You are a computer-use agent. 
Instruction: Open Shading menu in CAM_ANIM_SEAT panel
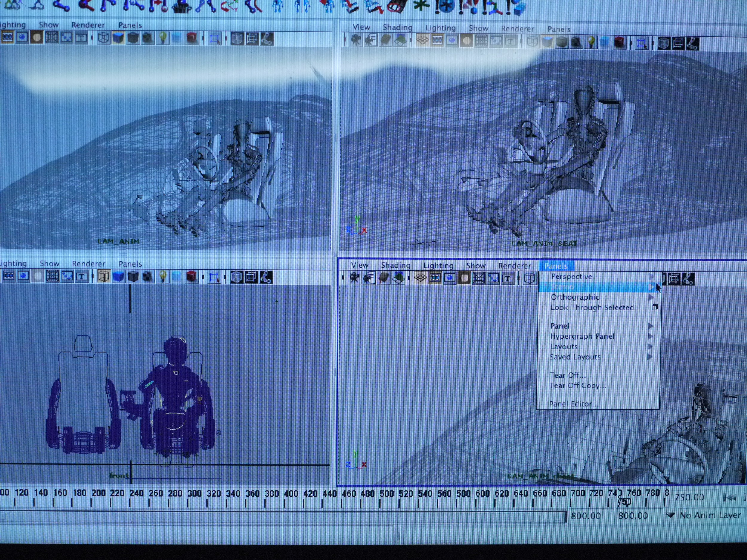[397, 27]
